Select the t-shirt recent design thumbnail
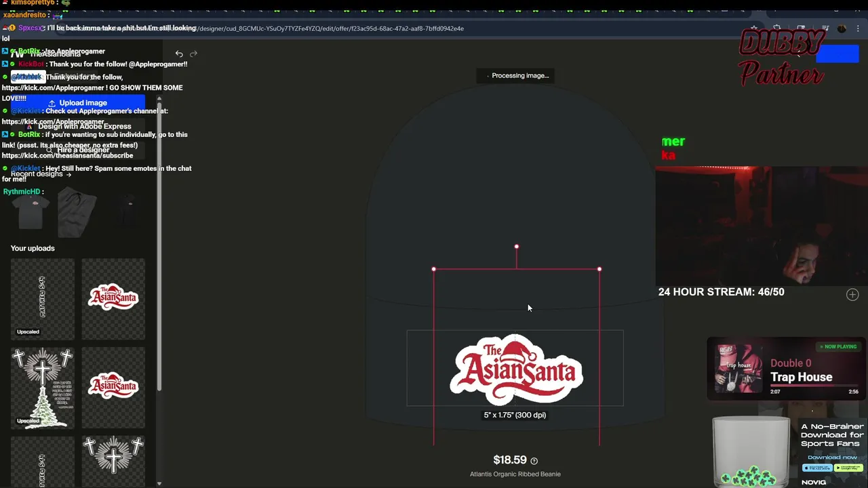868x488 pixels. pos(31,212)
